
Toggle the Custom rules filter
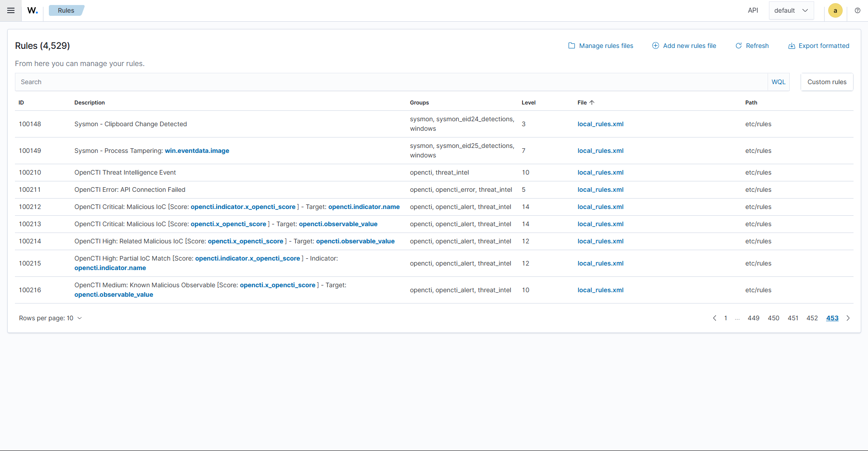pos(827,82)
